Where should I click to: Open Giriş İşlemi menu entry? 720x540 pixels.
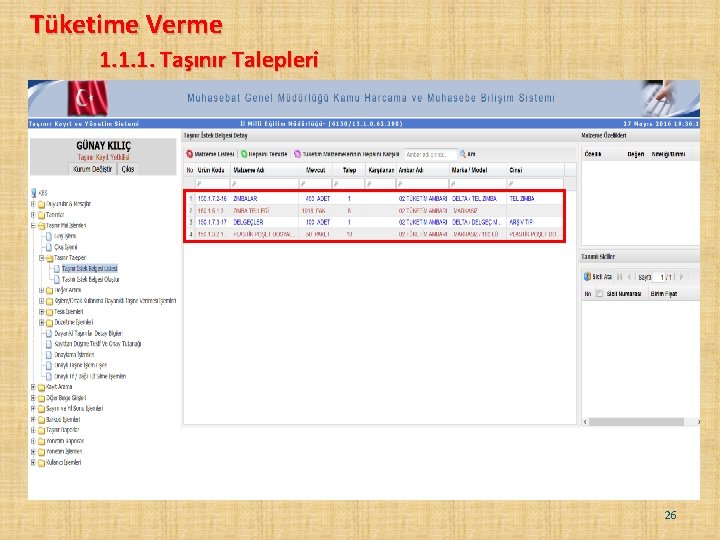coord(65,236)
